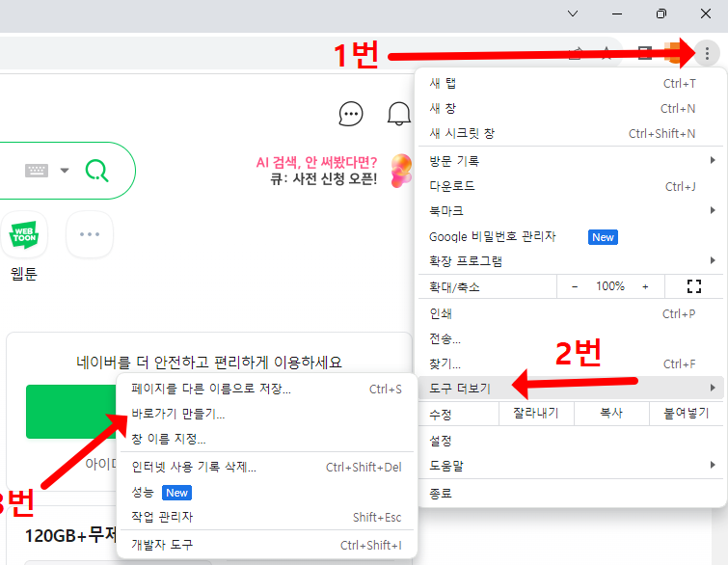Screen dimensions: 728x565
Task: Open the Webtoon shortcut icon
Action: [x=24, y=234]
